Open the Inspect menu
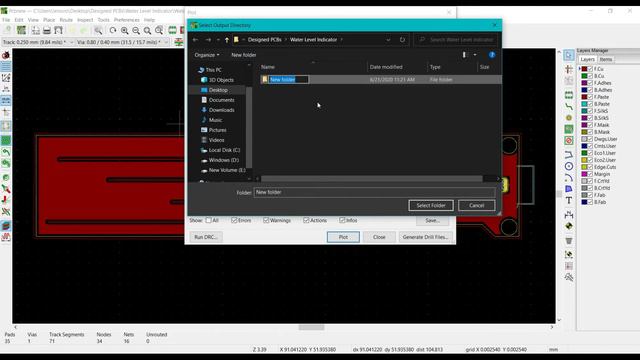 [x=85, y=20]
